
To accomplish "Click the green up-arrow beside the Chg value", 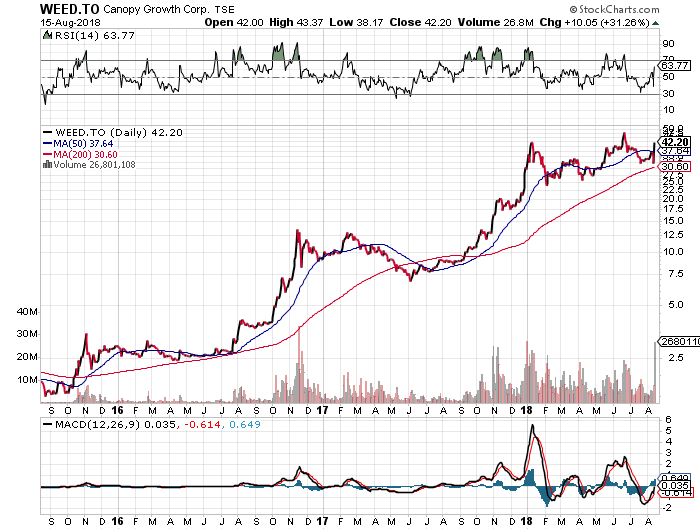I will [x=655, y=23].
